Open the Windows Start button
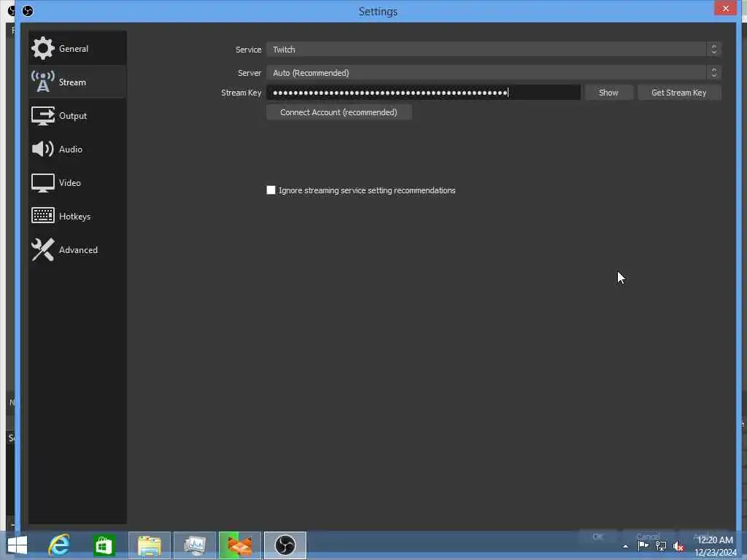 18,545
